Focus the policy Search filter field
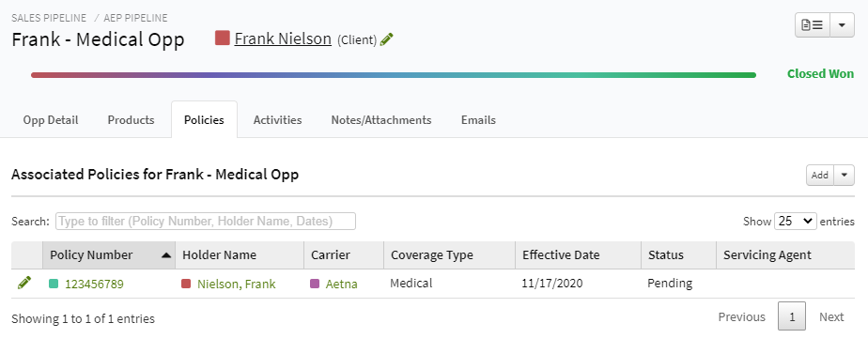 click(206, 222)
